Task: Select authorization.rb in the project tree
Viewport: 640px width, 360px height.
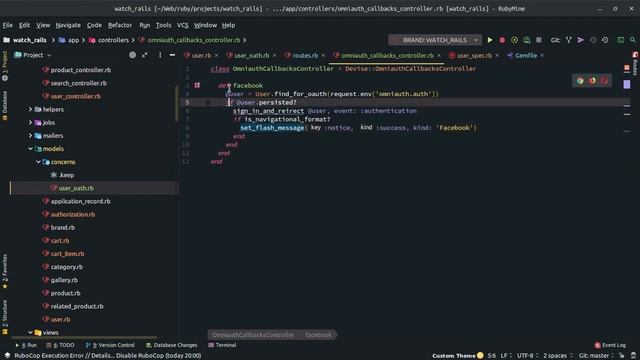Action: tap(73, 214)
